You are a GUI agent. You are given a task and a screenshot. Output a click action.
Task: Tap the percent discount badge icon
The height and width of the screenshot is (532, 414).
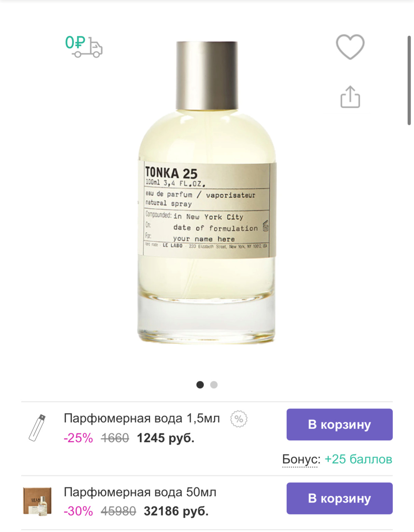click(x=239, y=419)
